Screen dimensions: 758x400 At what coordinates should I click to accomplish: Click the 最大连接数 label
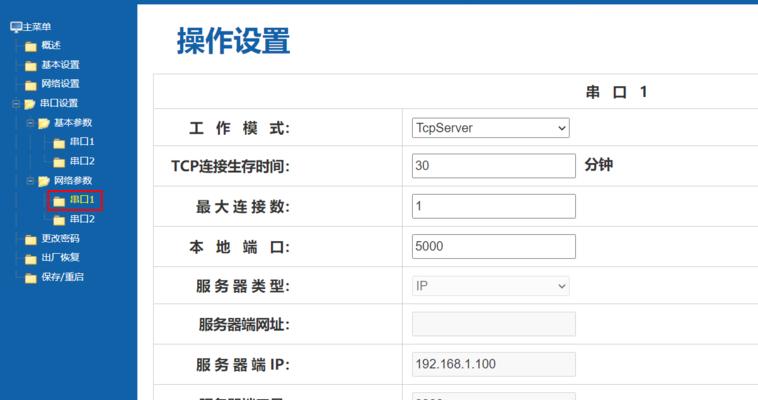tap(243, 207)
